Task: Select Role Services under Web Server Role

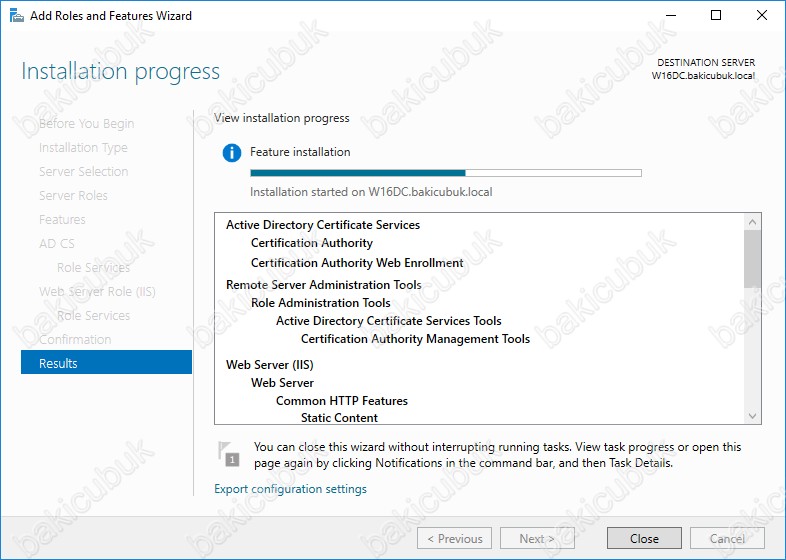Action: point(93,316)
